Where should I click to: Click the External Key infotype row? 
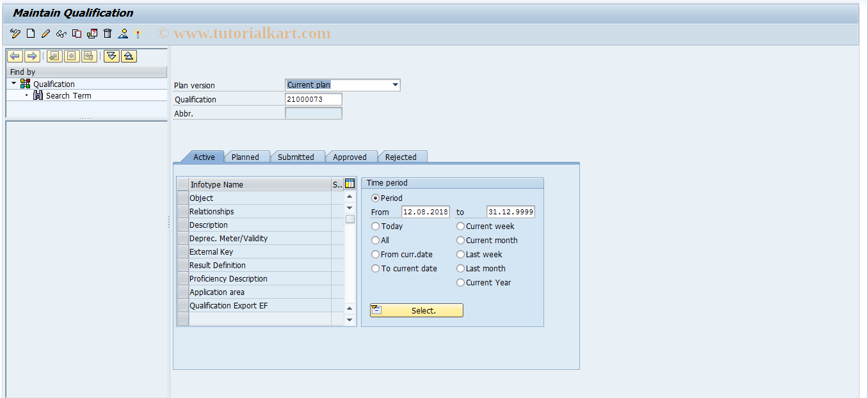[x=260, y=251]
